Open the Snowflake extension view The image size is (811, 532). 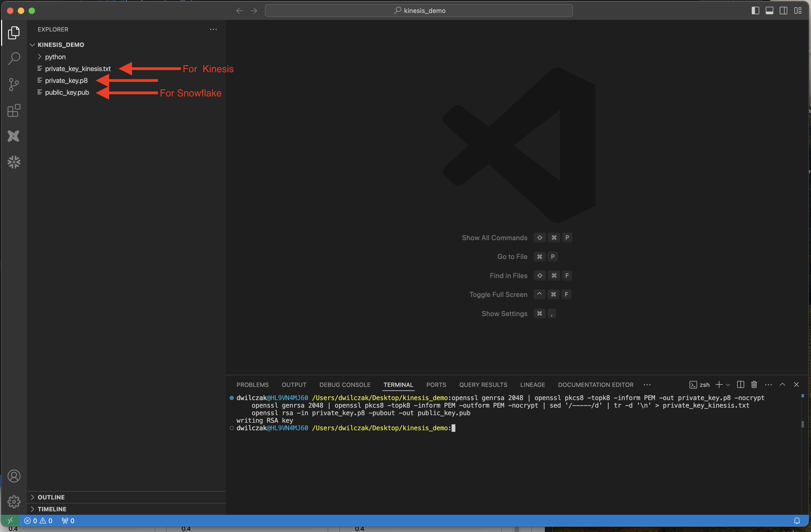click(14, 162)
